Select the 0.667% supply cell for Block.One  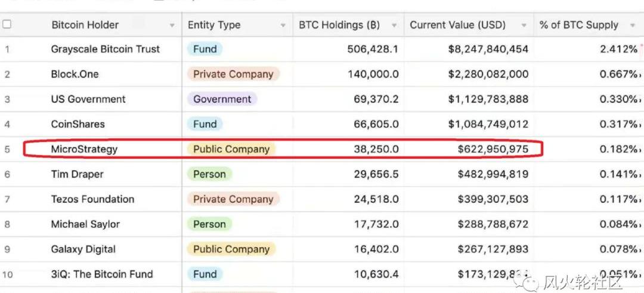588,75
